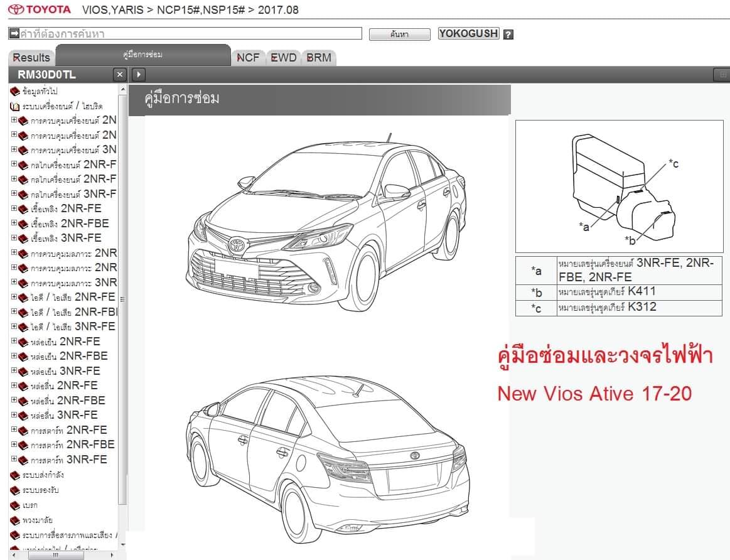Image resolution: width=730 pixels, height=560 pixels.
Task: Click the horizontal scrollbar's right arrow
Action: (x=112, y=555)
